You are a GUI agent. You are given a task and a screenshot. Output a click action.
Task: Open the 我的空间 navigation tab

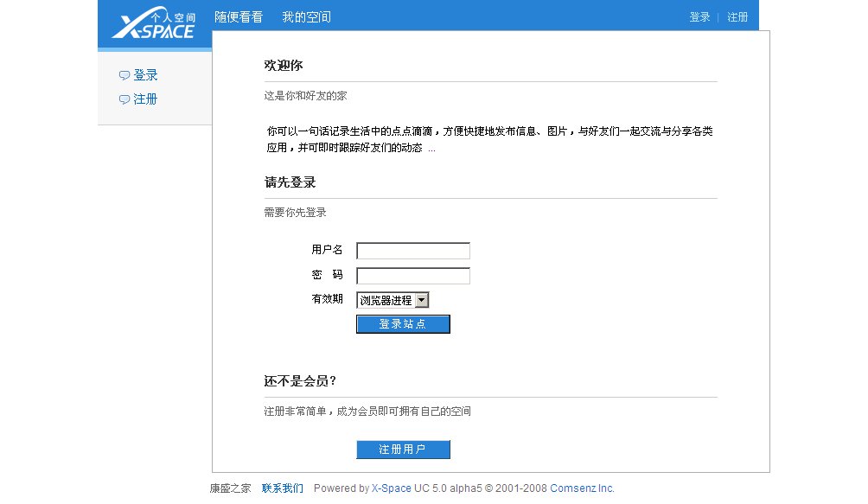306,17
